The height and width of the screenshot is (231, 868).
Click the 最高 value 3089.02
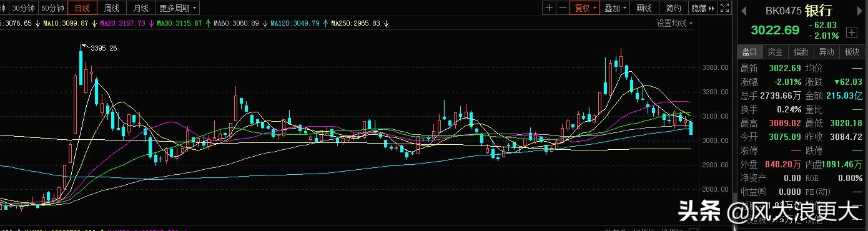(784, 123)
